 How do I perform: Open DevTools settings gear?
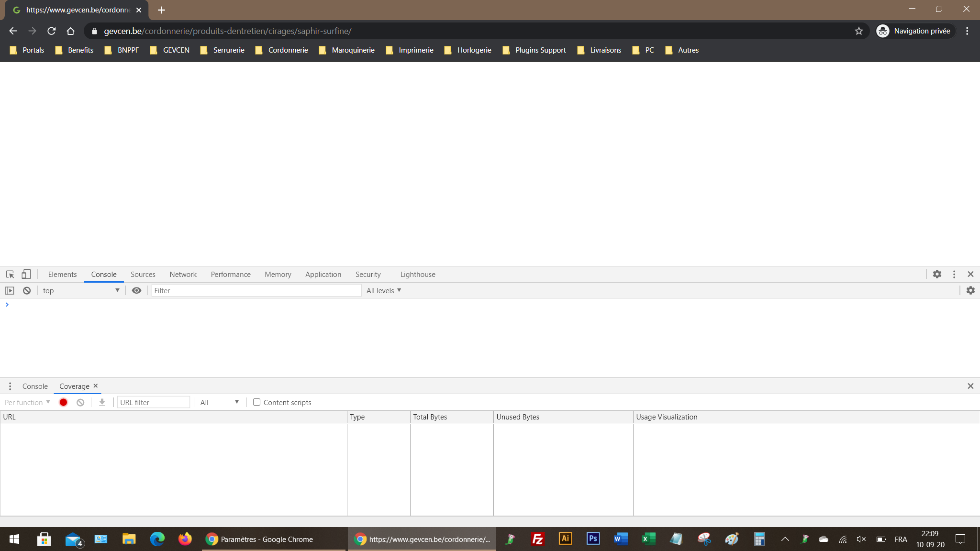point(937,274)
